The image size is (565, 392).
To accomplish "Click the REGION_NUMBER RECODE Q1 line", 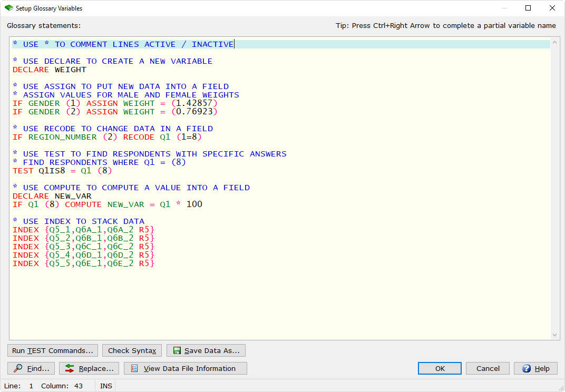I will 107,138.
